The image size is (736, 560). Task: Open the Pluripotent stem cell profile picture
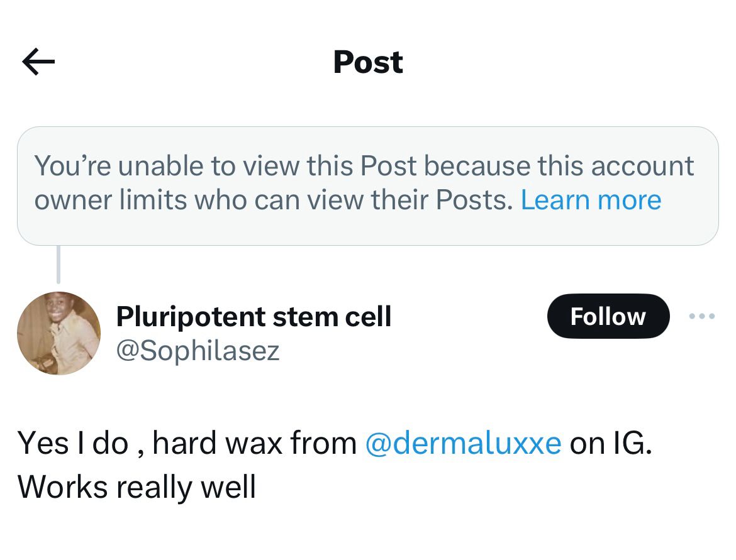[x=59, y=333]
